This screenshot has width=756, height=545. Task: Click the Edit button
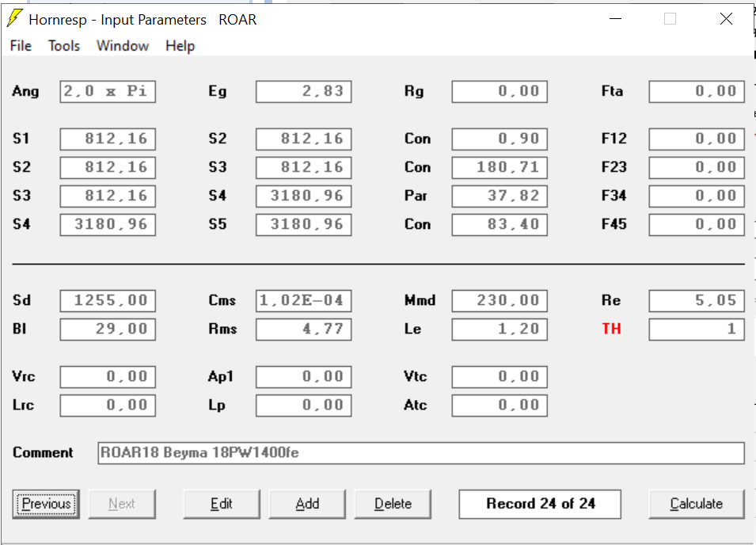[x=222, y=504]
